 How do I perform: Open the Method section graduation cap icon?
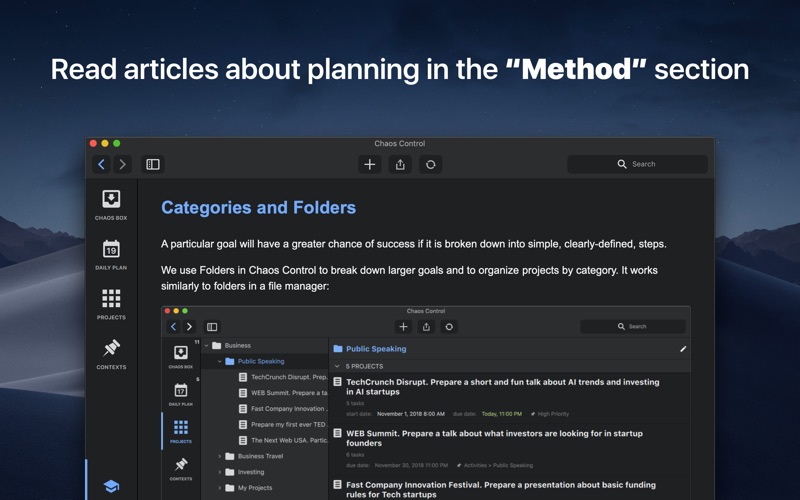coord(111,486)
